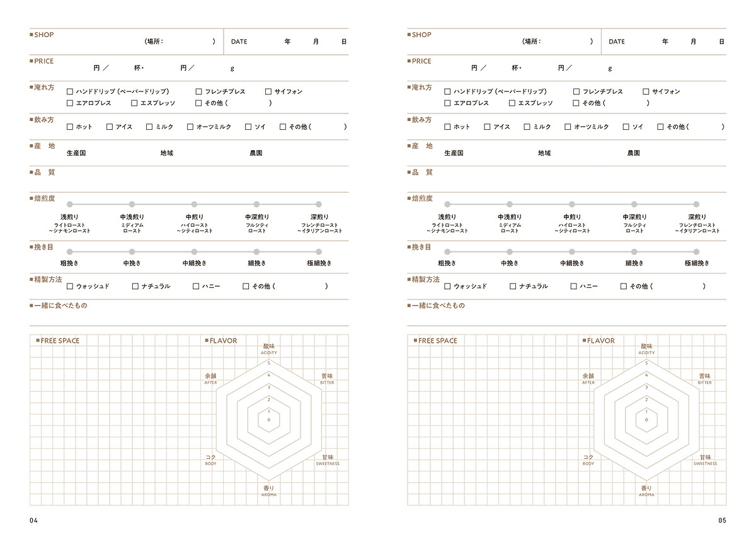The image size is (756, 535).
Task: Click the 地域 label on page 04
Action: pyautogui.click(x=167, y=153)
